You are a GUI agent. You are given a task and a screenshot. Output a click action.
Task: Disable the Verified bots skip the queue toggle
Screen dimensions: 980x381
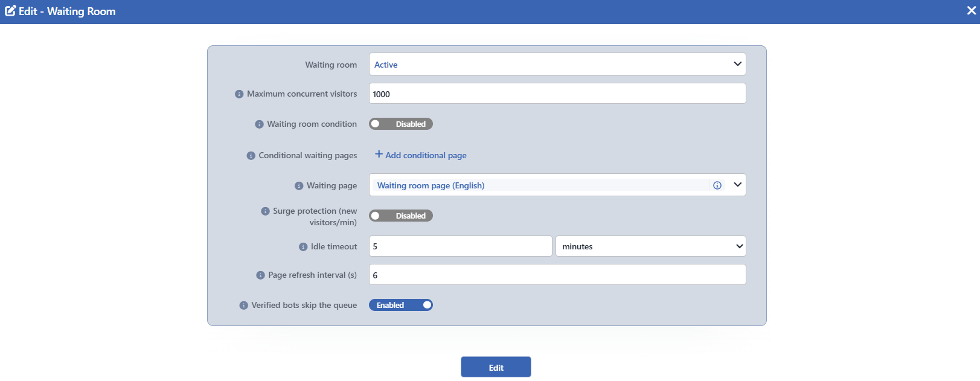point(401,305)
